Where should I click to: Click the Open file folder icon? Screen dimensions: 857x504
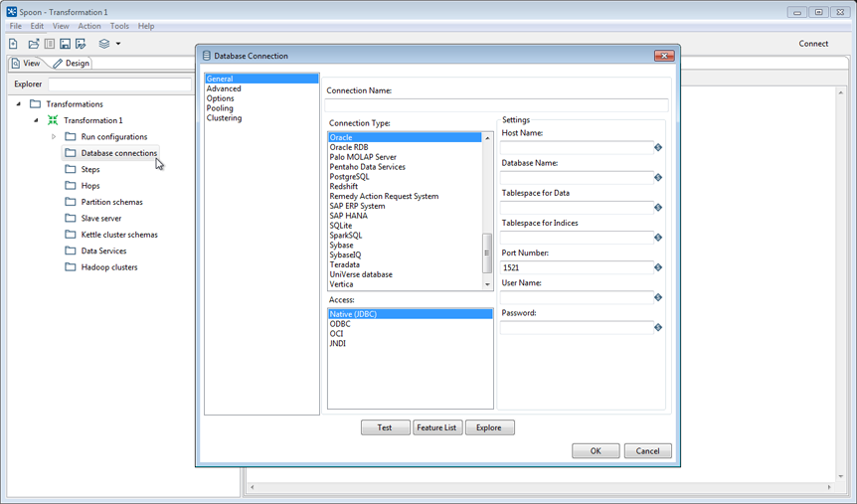tap(33, 44)
